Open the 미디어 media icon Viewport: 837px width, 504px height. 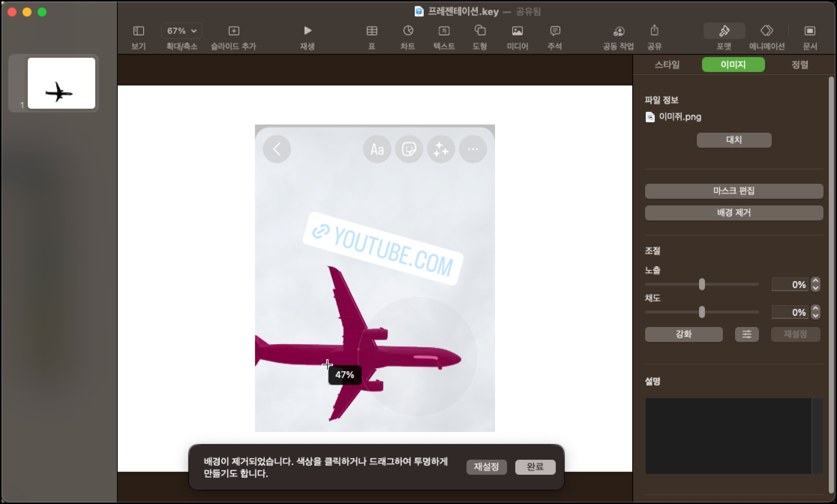click(517, 31)
